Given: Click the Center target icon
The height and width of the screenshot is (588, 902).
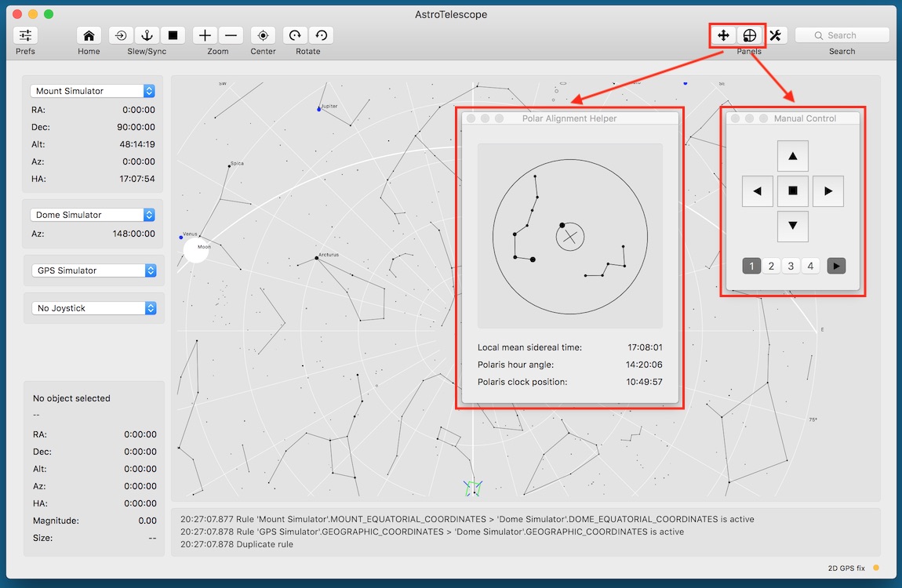Looking at the screenshot, I should (x=263, y=35).
